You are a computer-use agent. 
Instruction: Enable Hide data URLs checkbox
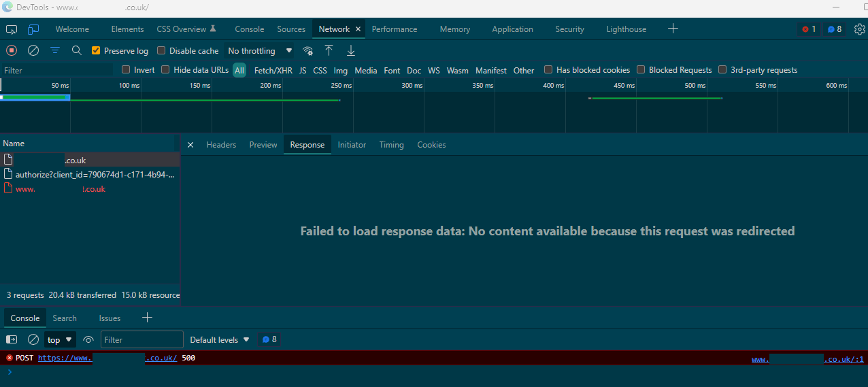(165, 69)
